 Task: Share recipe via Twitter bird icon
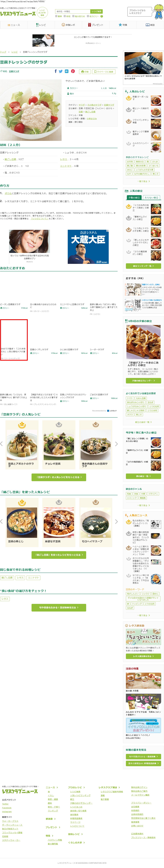61,71
